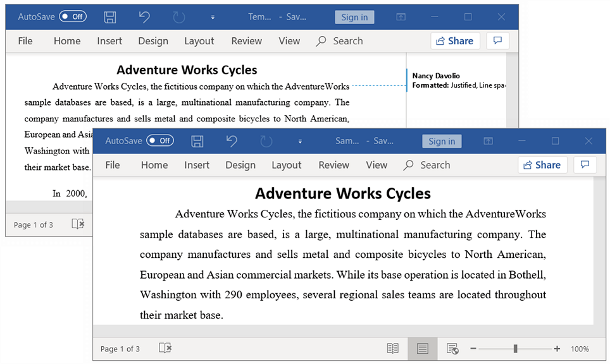Viewport: 610px width, 364px height.
Task: Open Ribbon Display Options in front window
Action: coord(488,141)
